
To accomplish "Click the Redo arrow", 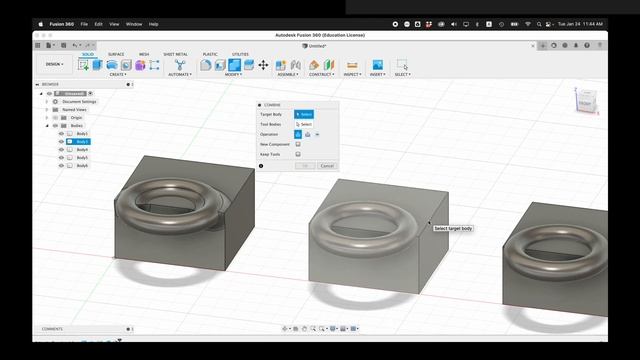I will click(87, 45).
